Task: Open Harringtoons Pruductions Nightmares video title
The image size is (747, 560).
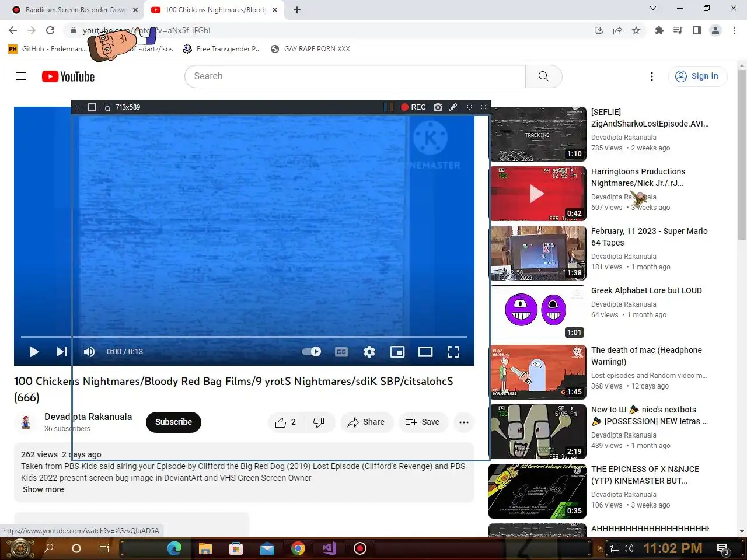Action: coord(638,177)
